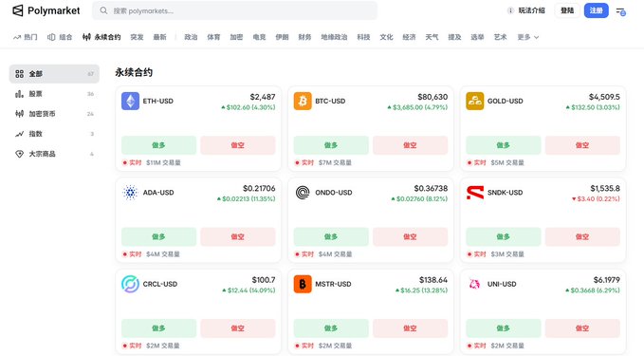Click the 永续合约 candlestick icon
The width and height of the screenshot is (644, 356).
point(86,37)
